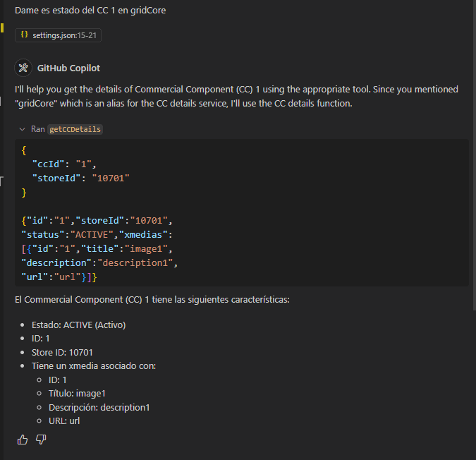The width and height of the screenshot is (476, 460).
Task: Click the JSON braces icon on settings.json chip
Action: (24, 35)
